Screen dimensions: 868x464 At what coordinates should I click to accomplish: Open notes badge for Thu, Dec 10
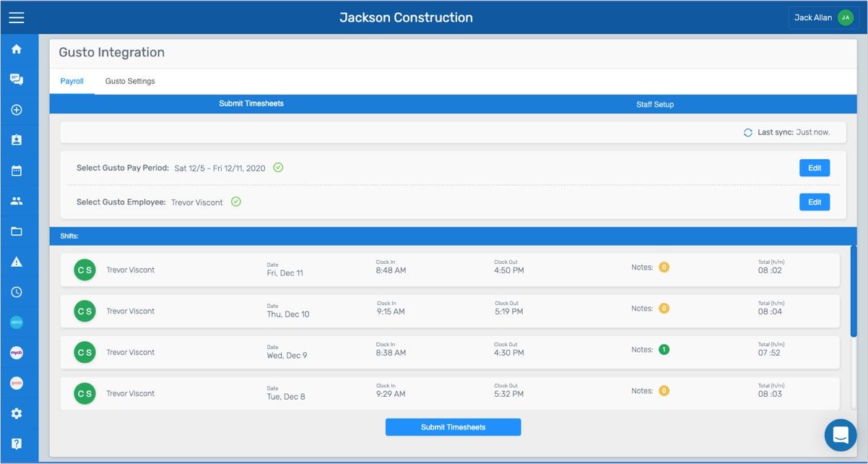pos(664,308)
